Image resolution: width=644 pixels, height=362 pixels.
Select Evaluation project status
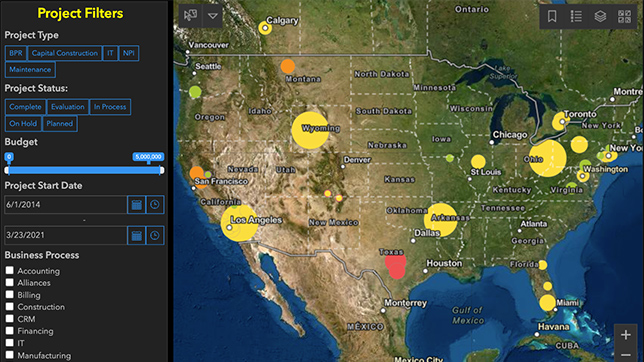68,107
